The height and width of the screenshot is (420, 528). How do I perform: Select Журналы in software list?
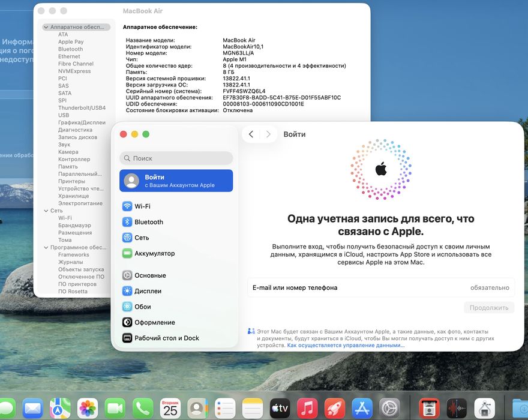pos(70,262)
